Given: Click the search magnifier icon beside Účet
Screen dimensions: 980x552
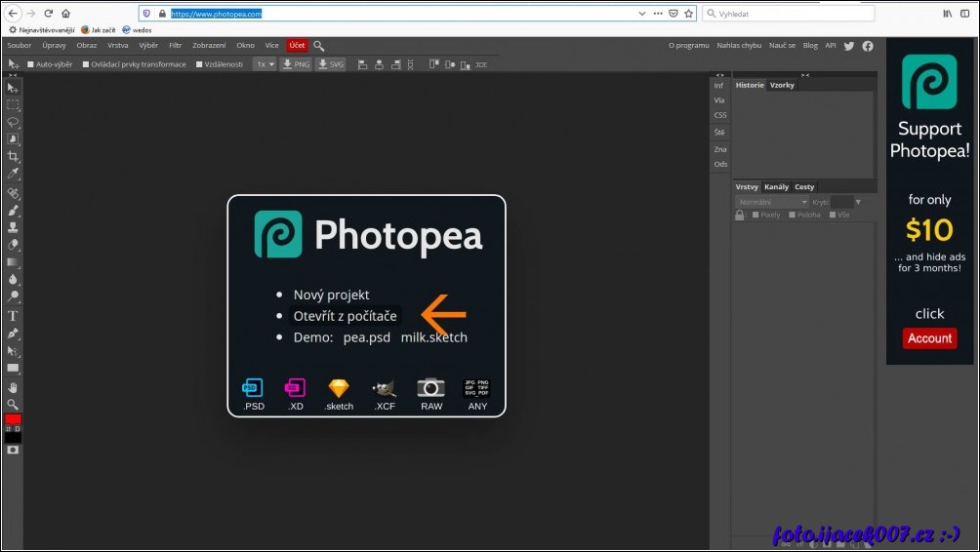Looking at the screenshot, I should pos(319,46).
